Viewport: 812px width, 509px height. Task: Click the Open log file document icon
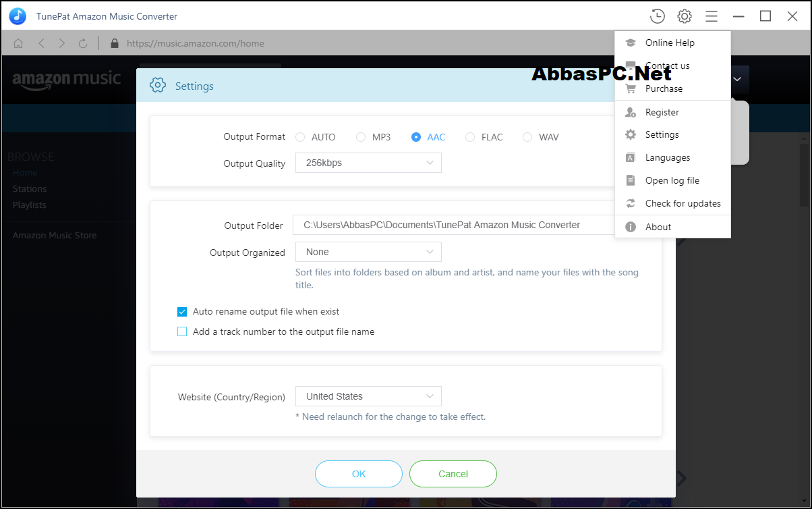[x=631, y=180]
